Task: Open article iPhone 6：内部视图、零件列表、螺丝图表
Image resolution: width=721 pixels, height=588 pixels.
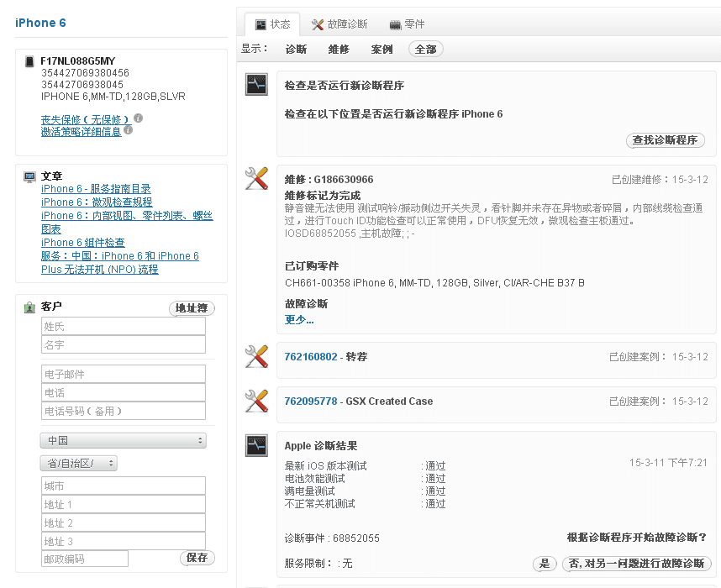Action: 127,222
